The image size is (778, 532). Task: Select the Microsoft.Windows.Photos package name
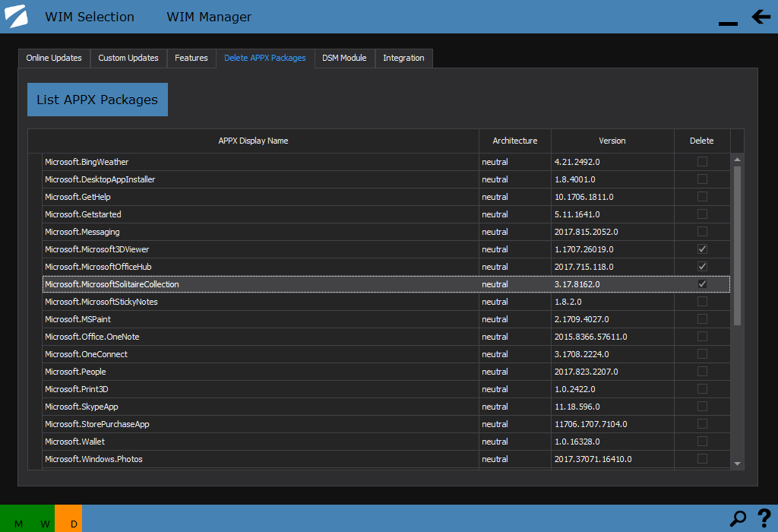pyautogui.click(x=93, y=459)
